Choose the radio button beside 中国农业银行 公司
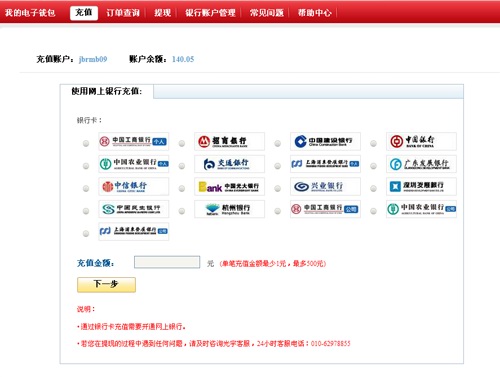 click(x=373, y=211)
